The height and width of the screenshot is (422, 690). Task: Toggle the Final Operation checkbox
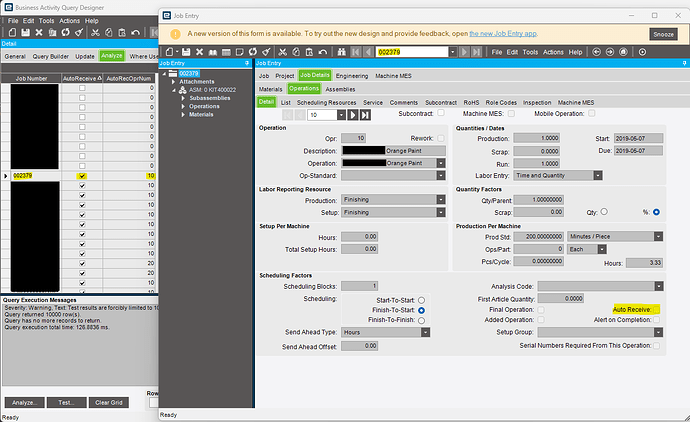[x=541, y=310]
